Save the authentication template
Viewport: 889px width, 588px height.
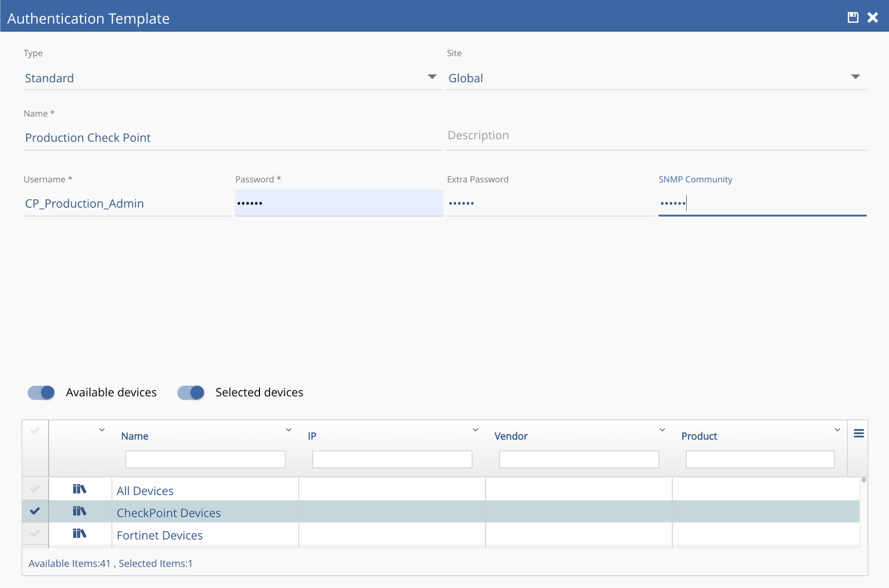coord(852,17)
